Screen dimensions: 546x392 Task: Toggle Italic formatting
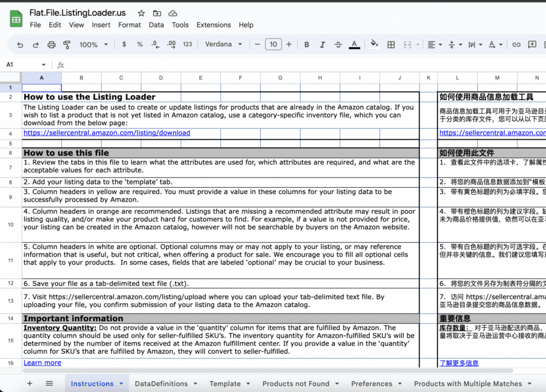coord(322,45)
